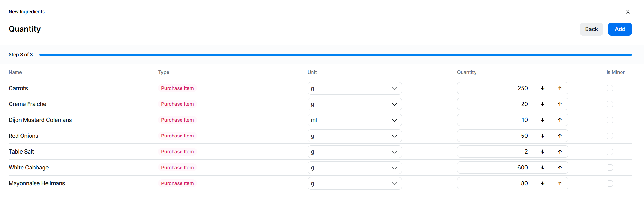Click the Step 3 progress bar
This screenshot has width=644, height=199.
pos(335,55)
